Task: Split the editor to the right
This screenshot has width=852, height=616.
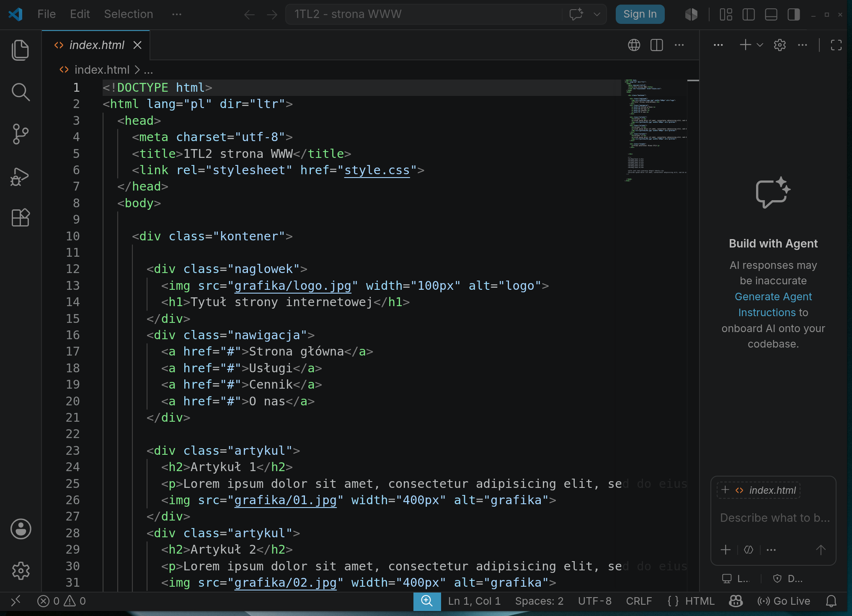Action: coord(656,45)
